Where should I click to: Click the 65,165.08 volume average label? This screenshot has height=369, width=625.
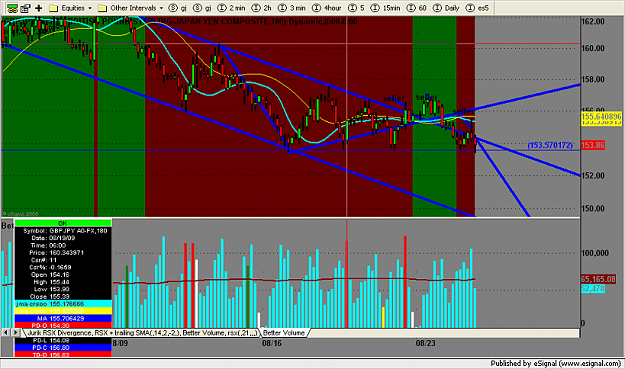pyautogui.click(x=598, y=279)
